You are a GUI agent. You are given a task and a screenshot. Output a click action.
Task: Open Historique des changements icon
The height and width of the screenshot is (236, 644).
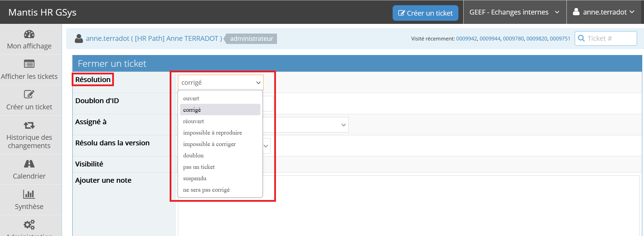click(x=29, y=125)
